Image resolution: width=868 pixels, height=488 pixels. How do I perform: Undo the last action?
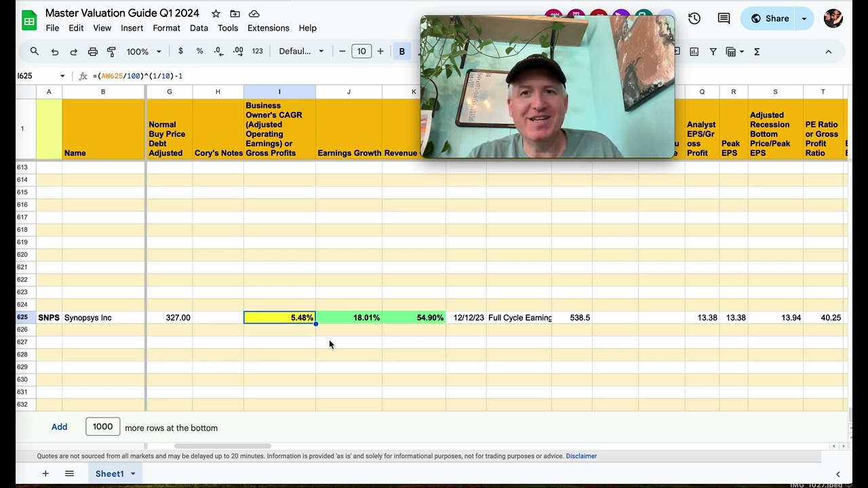pos(55,52)
